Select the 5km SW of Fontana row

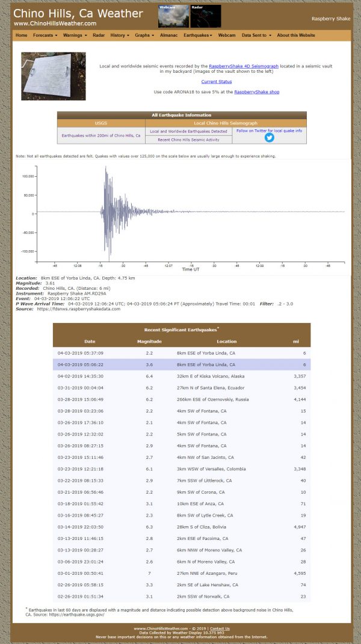(x=182, y=434)
